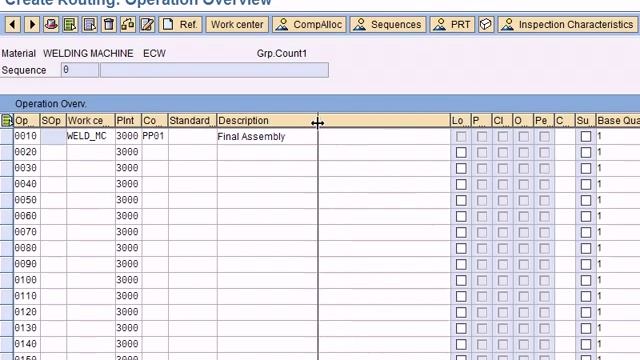Click the deselect all icon

pyautogui.click(x=89, y=24)
